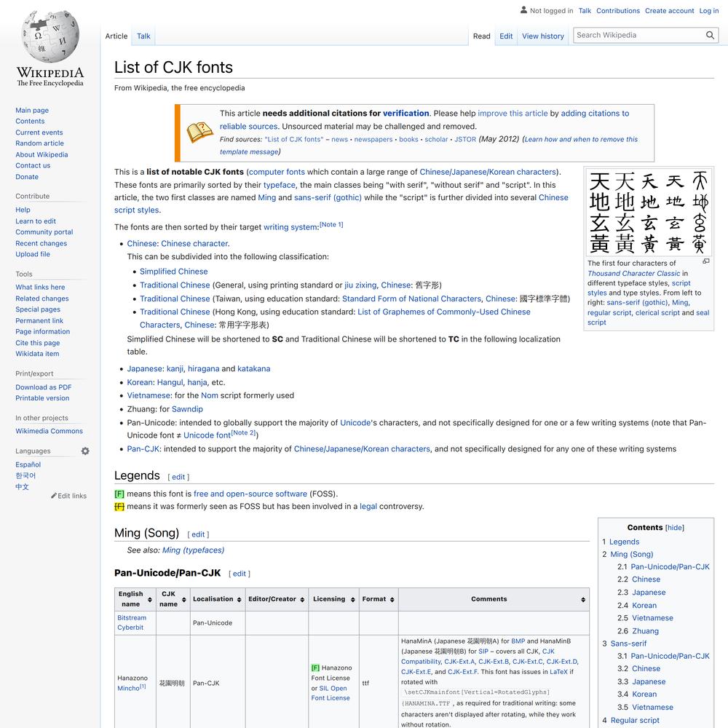Open What links here tool
Screen dimensions: 728x728
[x=40, y=288]
